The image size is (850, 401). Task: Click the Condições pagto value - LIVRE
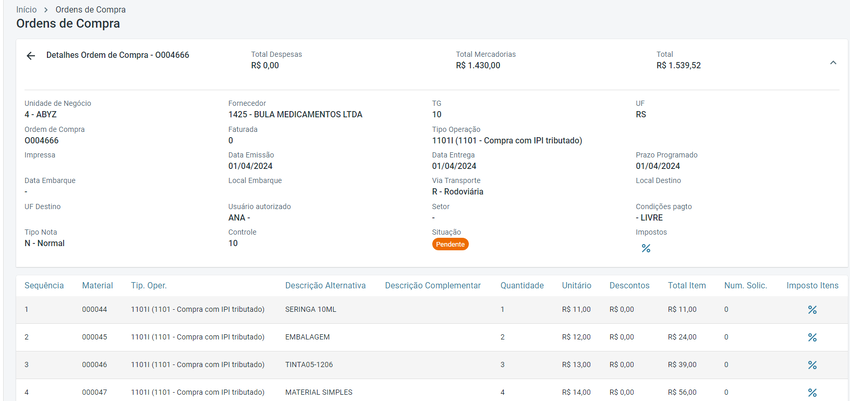[x=649, y=218]
